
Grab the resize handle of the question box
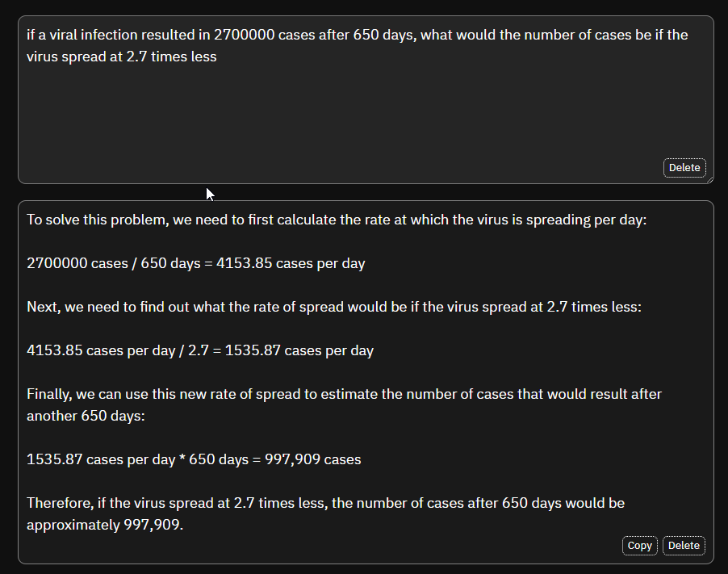[709, 179]
